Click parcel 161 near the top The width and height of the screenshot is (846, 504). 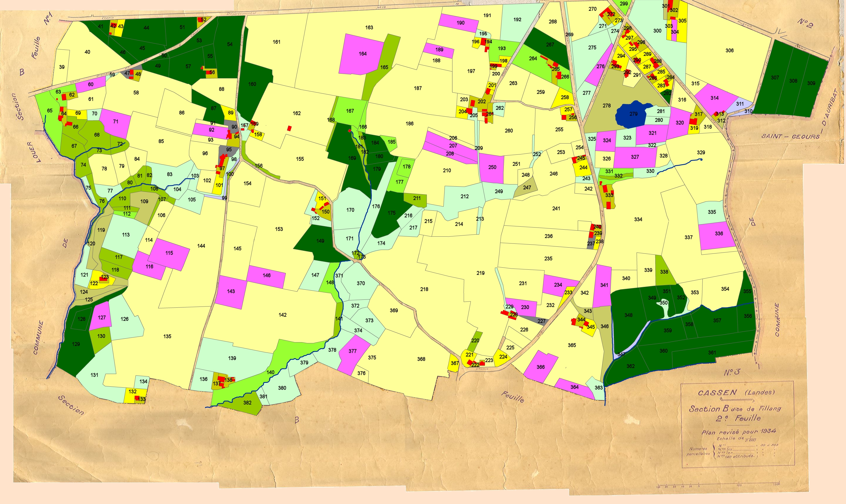coord(276,42)
